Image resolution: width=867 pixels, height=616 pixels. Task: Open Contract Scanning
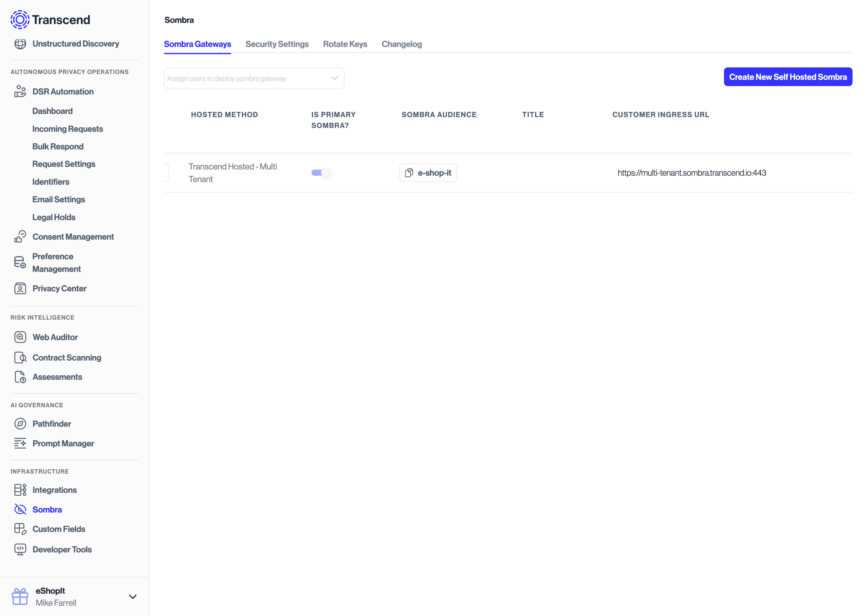[x=66, y=357]
